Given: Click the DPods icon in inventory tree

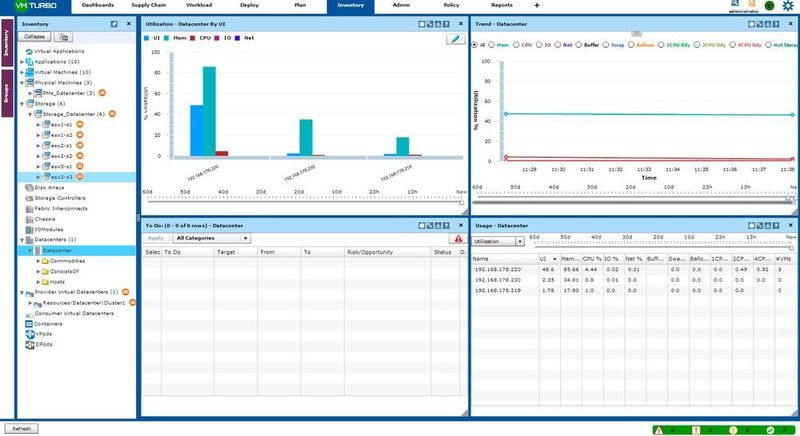Looking at the screenshot, I should coord(30,345).
